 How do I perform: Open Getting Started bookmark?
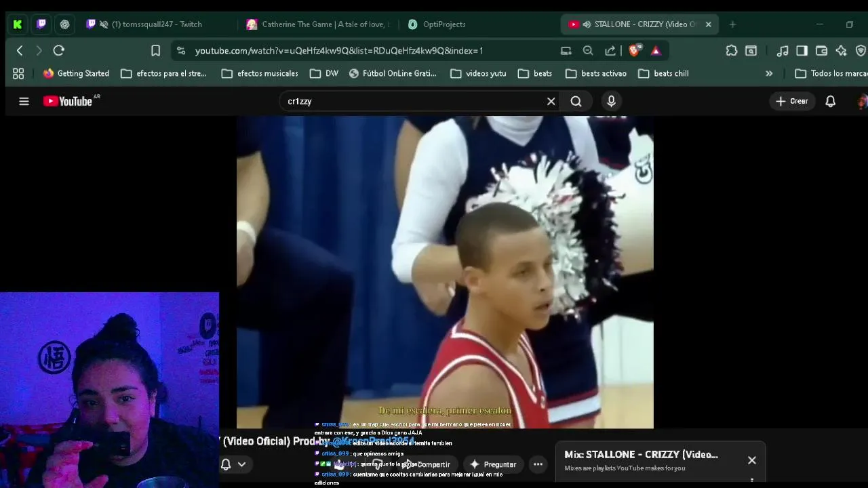point(76,73)
